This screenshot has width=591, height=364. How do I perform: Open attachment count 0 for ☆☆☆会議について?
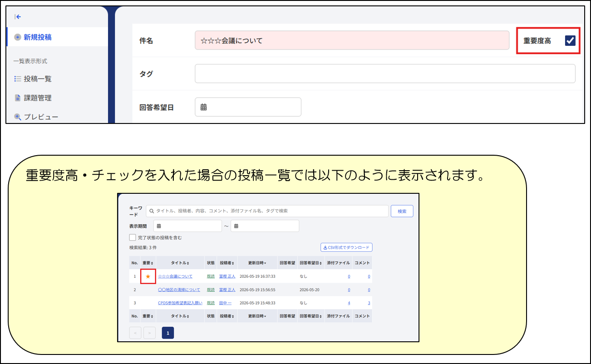pos(349,276)
